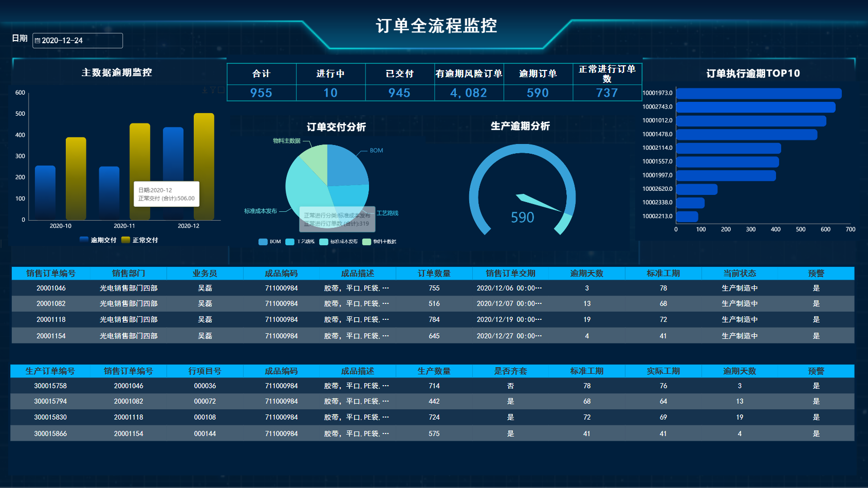Sort by the 生产订单编号 column header

click(50, 371)
